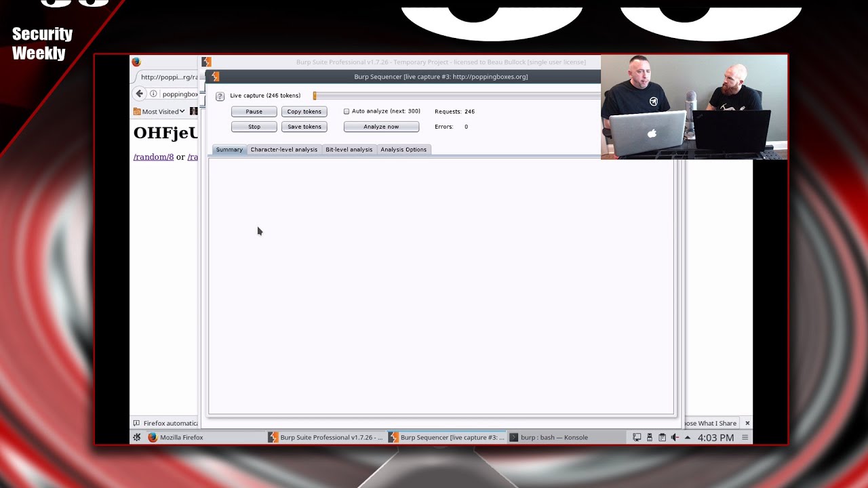Screen dimensions: 868x488
Task: Click the site info icon in Firefox address bar
Action: click(x=154, y=94)
